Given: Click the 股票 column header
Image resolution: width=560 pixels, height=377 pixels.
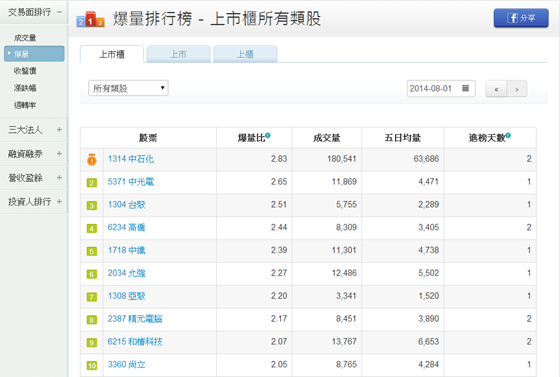Looking at the screenshot, I should coord(148,138).
